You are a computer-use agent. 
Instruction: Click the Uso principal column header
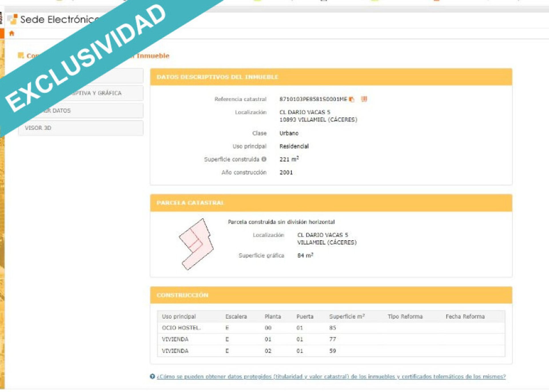point(179,317)
